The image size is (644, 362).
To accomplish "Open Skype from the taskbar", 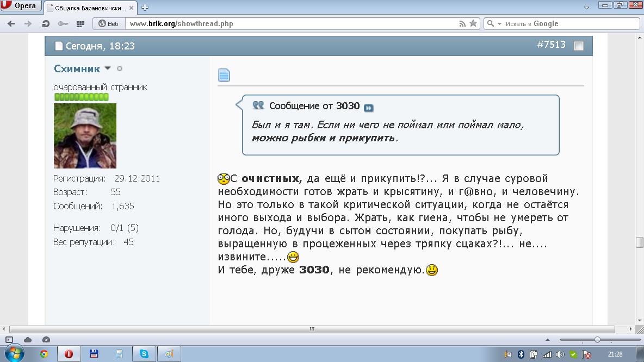I will 144,354.
